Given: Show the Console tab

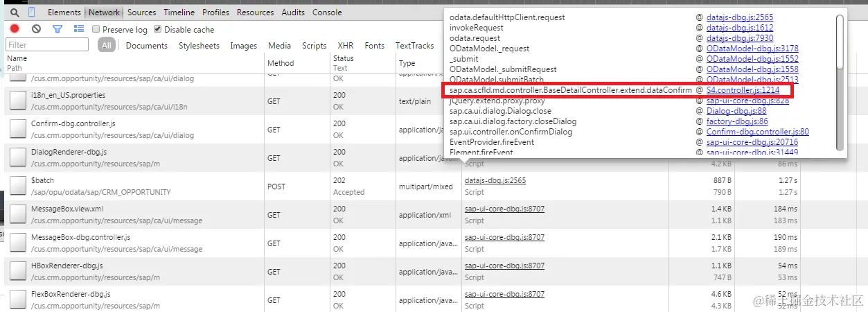Looking at the screenshot, I should click(x=327, y=12).
